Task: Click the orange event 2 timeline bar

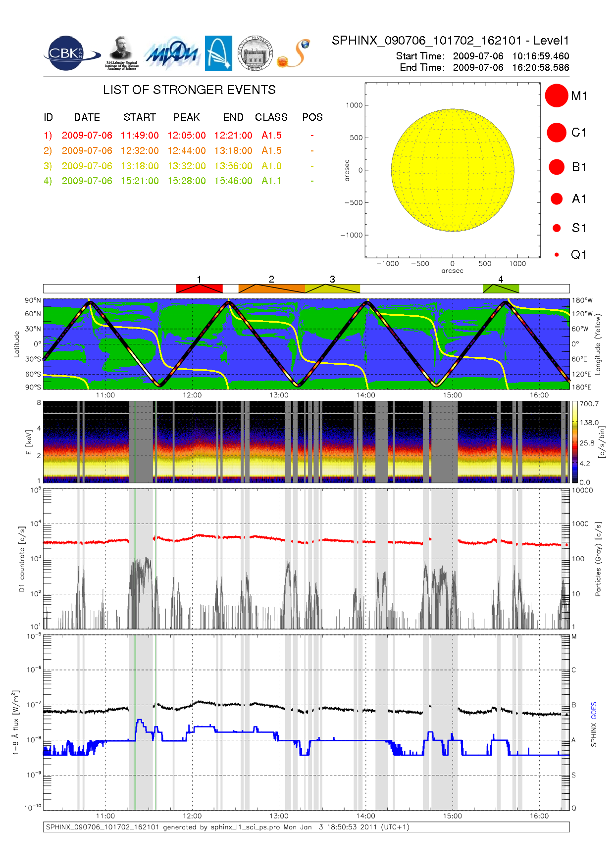Action: click(x=271, y=289)
